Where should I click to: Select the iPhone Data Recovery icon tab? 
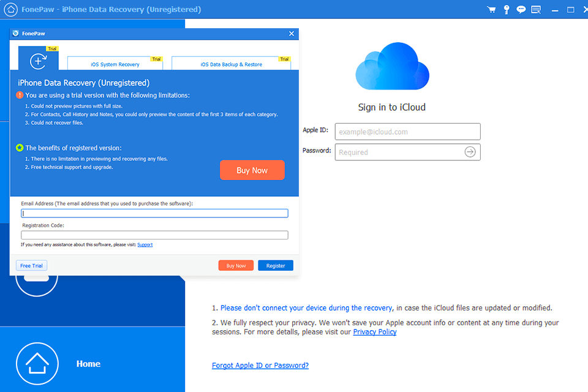39,61
